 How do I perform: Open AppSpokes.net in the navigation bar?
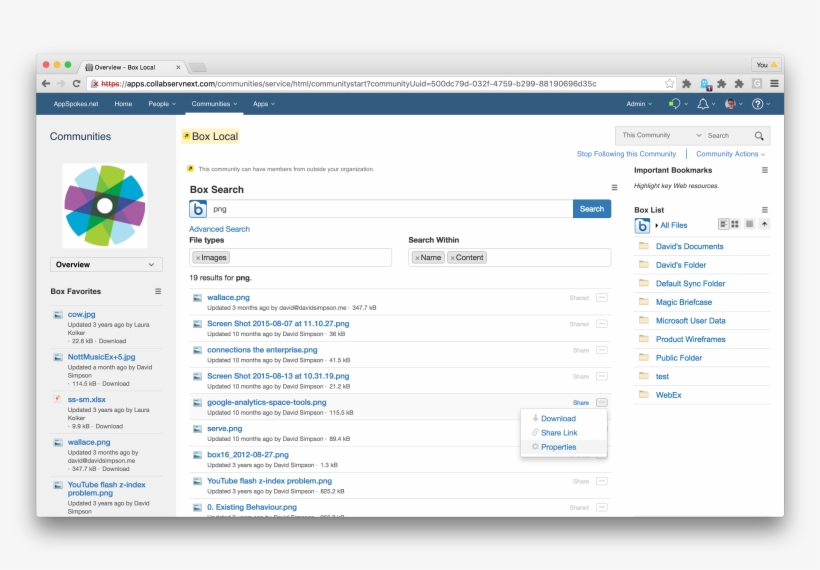click(x=76, y=104)
